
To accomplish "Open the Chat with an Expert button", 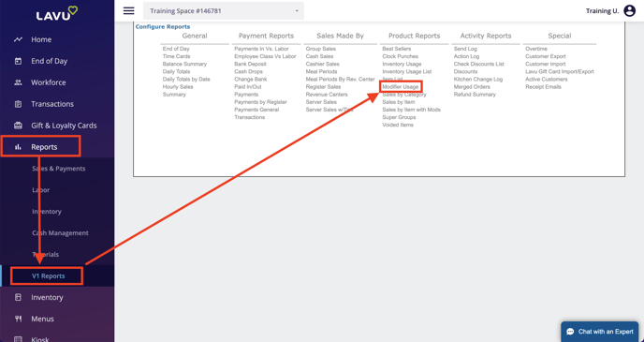I will tap(600, 332).
